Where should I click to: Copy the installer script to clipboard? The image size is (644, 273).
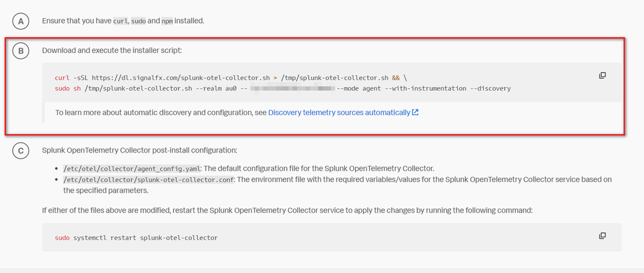pos(602,75)
